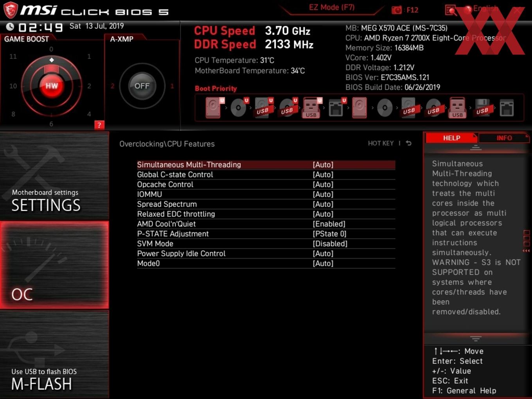This screenshot has width=532, height=399.
Task: Open the M-FLASH BIOS flash menu
Action: tap(54, 354)
